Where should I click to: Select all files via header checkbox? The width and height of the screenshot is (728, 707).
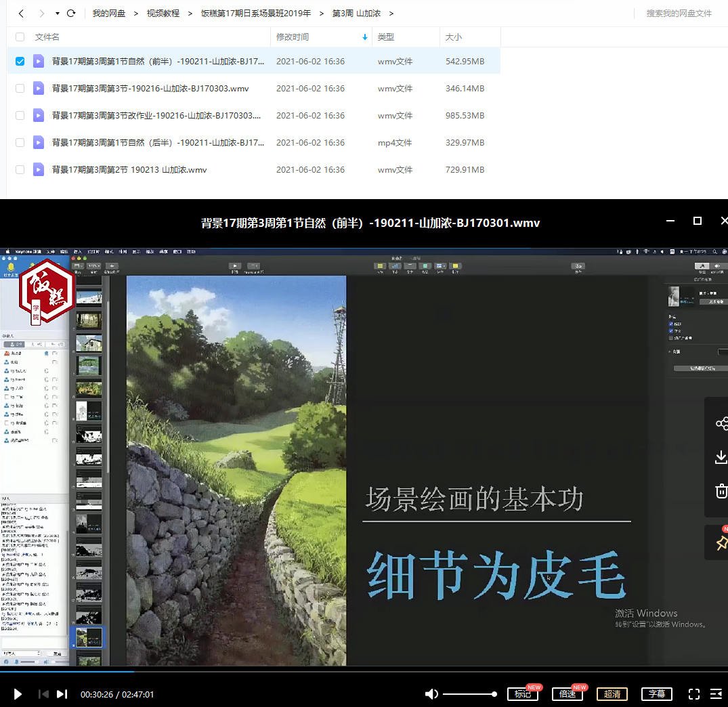click(x=20, y=37)
